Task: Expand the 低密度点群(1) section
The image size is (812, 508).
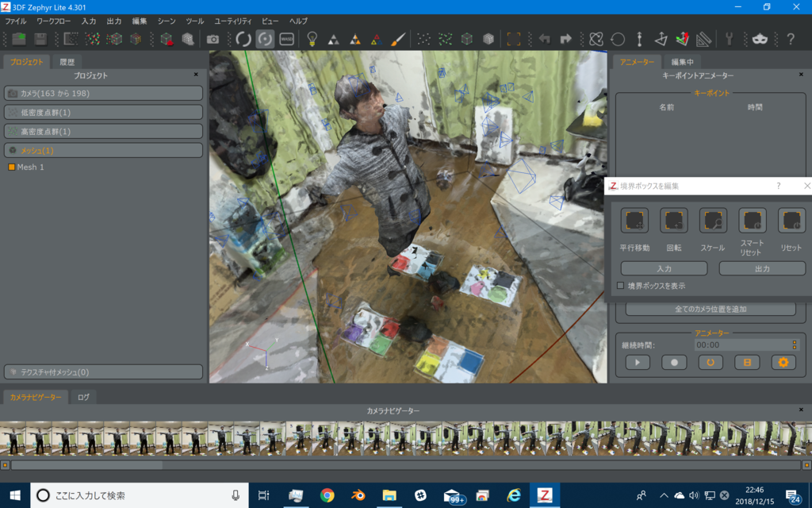Action: [x=103, y=113]
